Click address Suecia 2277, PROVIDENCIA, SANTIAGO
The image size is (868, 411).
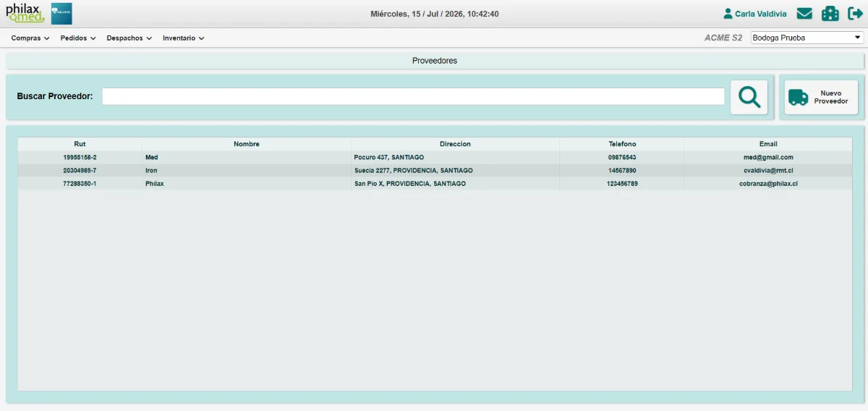tap(413, 170)
